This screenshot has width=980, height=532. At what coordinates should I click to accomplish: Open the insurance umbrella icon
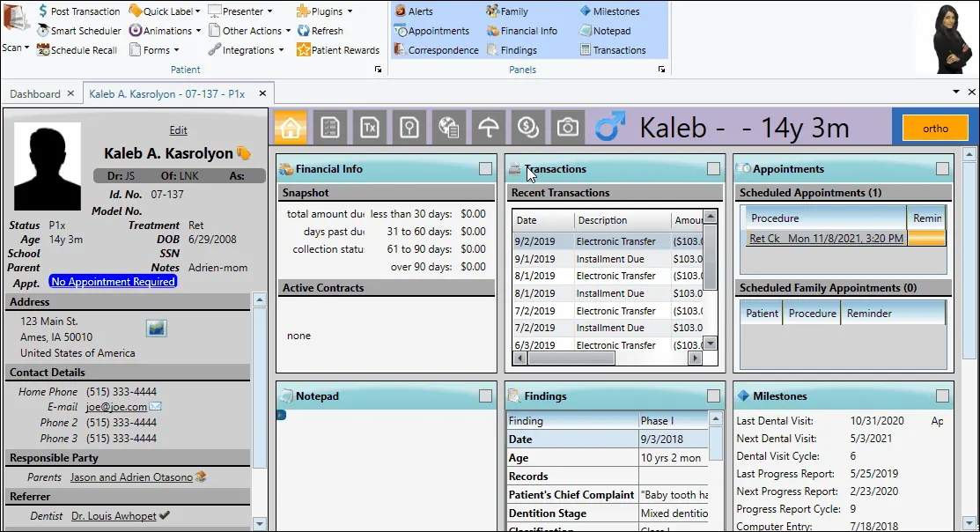pyautogui.click(x=488, y=127)
